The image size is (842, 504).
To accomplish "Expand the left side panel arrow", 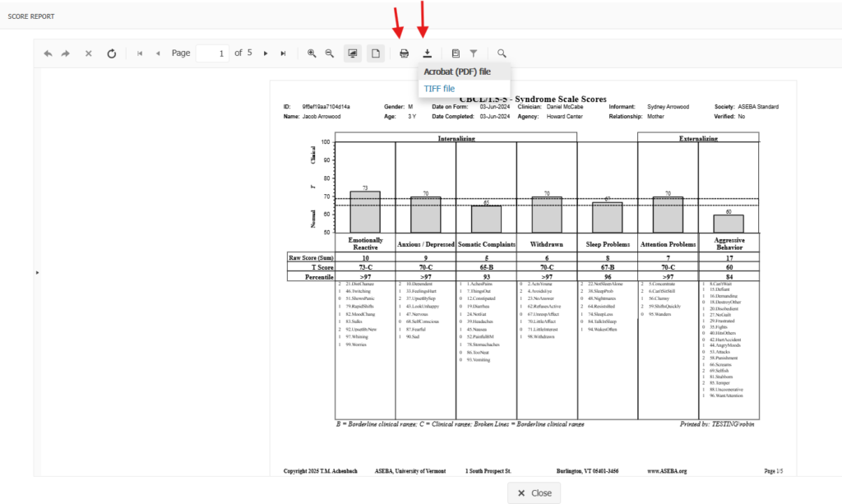I will tap(37, 271).
